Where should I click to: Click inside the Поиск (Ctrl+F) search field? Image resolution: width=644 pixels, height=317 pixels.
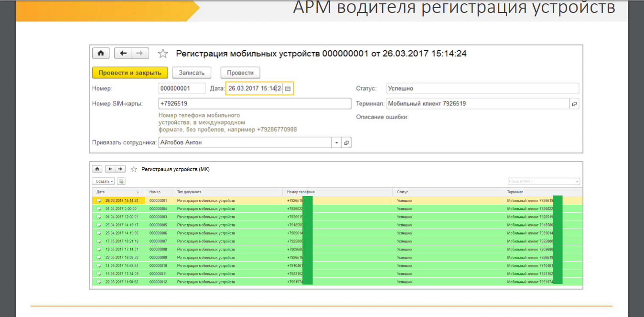coord(540,181)
